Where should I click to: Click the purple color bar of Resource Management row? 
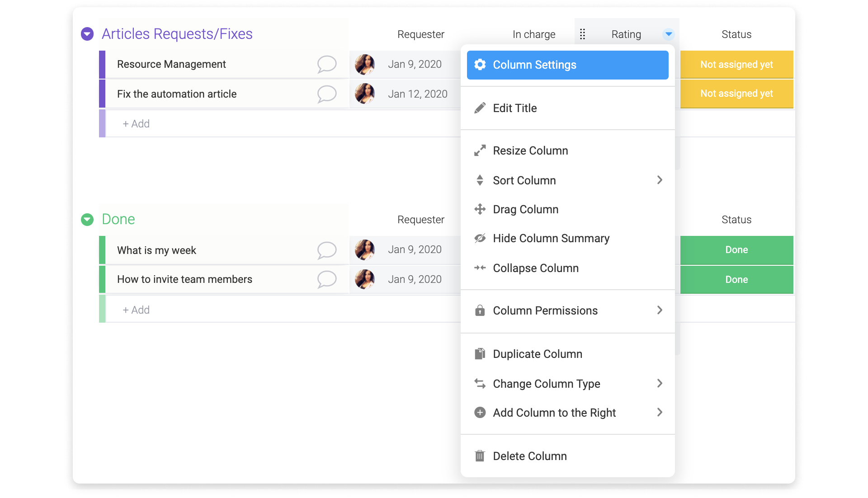pos(102,64)
